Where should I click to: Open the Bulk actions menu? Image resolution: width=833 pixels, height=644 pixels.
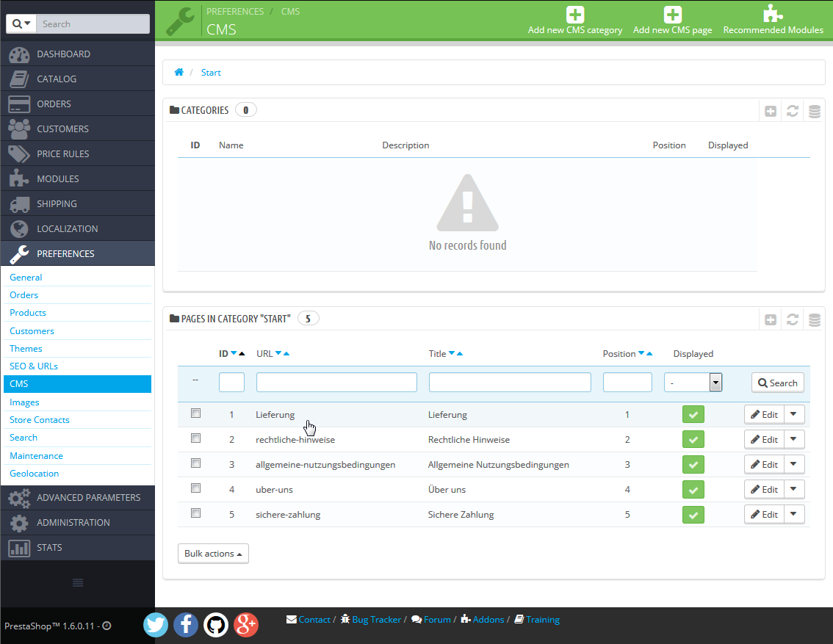tap(213, 554)
